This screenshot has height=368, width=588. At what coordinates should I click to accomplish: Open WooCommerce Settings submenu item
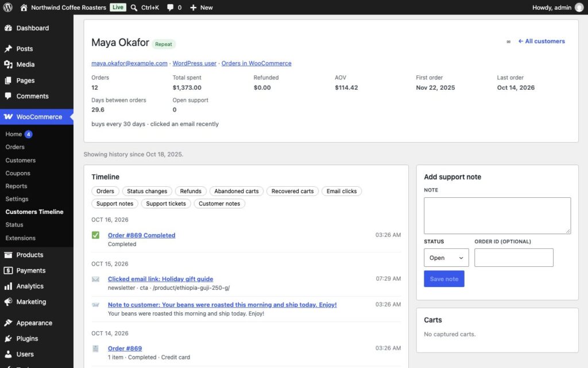tap(17, 199)
